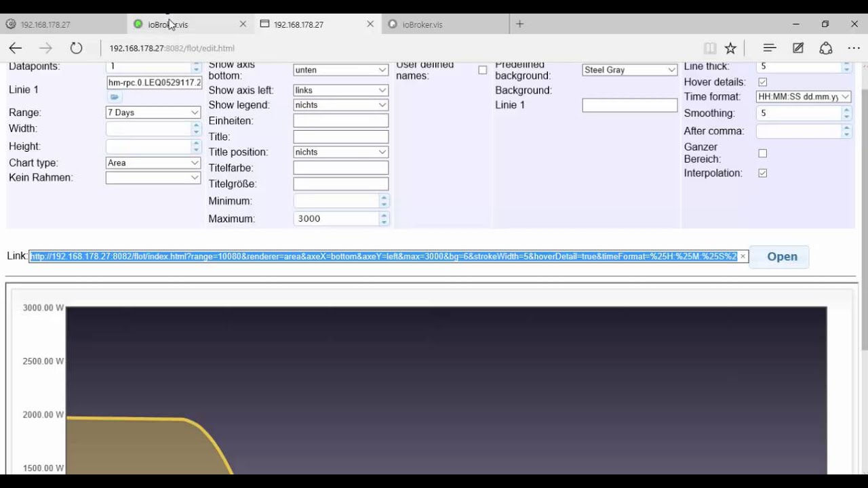This screenshot has height=488, width=868.
Task: Open the Kein Rahmen dropdown
Action: pos(153,178)
